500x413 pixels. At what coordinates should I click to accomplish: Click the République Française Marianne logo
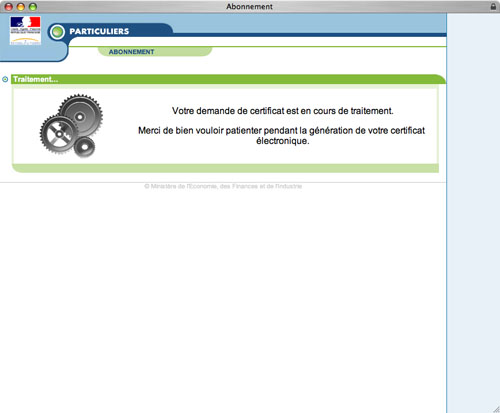pos(25,31)
